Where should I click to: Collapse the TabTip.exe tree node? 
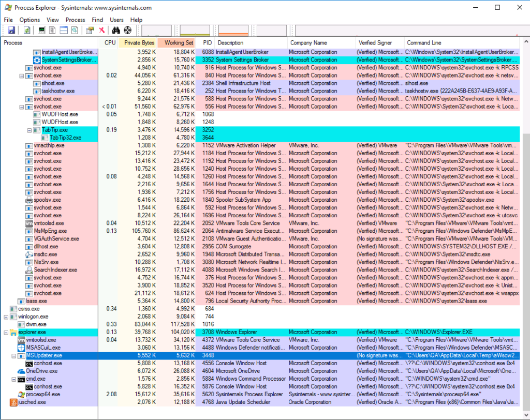tap(30, 130)
